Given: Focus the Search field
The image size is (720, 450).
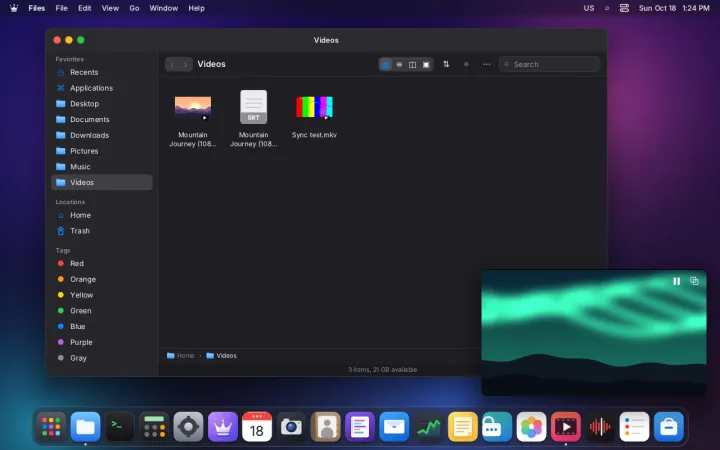Looking at the screenshot, I should (549, 64).
